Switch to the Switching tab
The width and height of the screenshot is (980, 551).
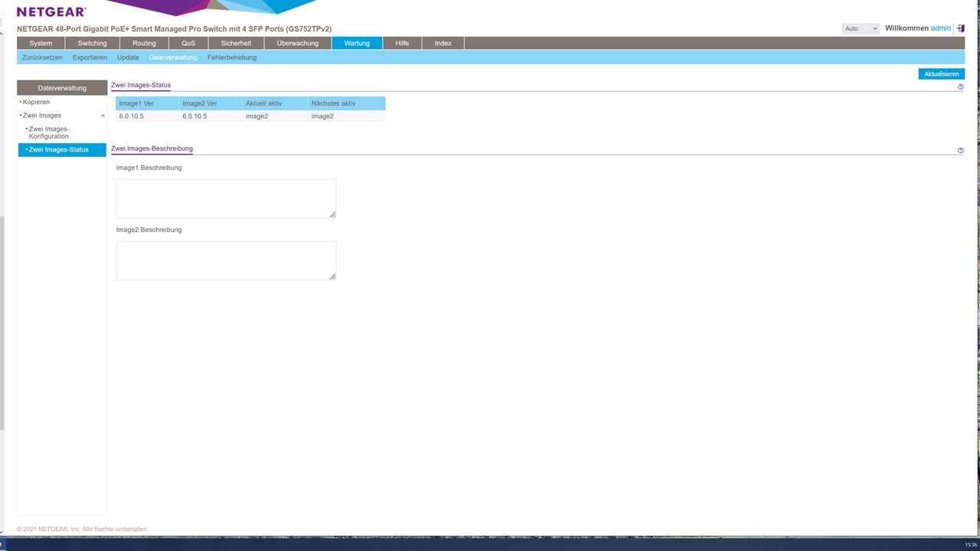[x=92, y=43]
